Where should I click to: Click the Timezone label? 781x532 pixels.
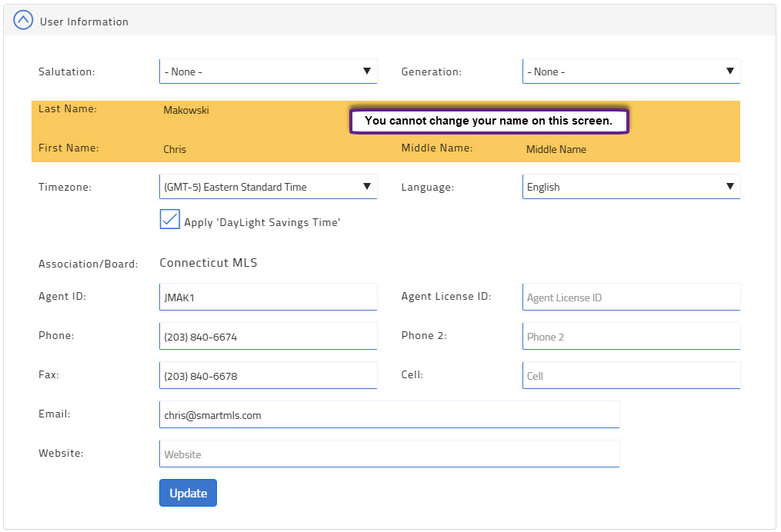tap(65, 187)
